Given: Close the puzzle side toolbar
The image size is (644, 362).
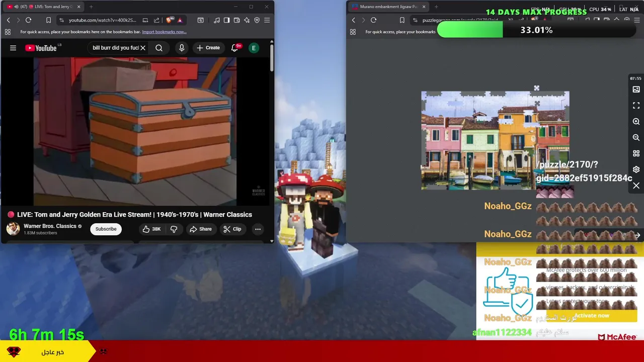Looking at the screenshot, I should point(636,186).
